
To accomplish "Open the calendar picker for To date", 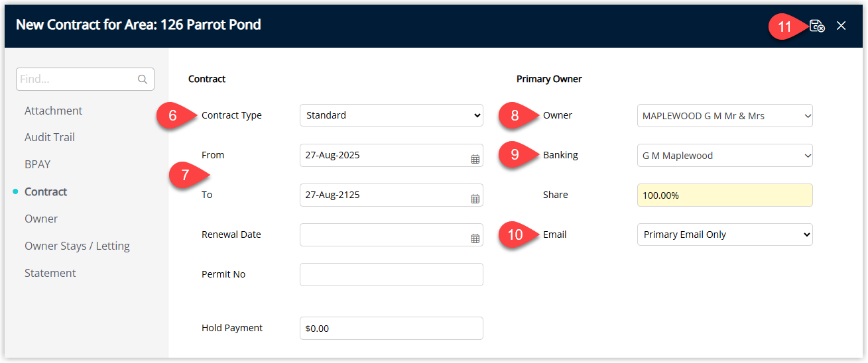I will [x=475, y=199].
